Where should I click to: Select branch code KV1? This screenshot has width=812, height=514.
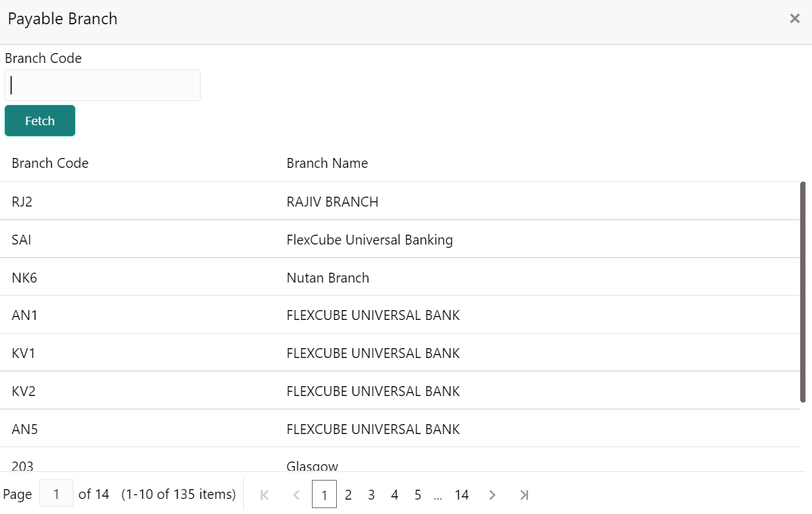[x=24, y=353]
